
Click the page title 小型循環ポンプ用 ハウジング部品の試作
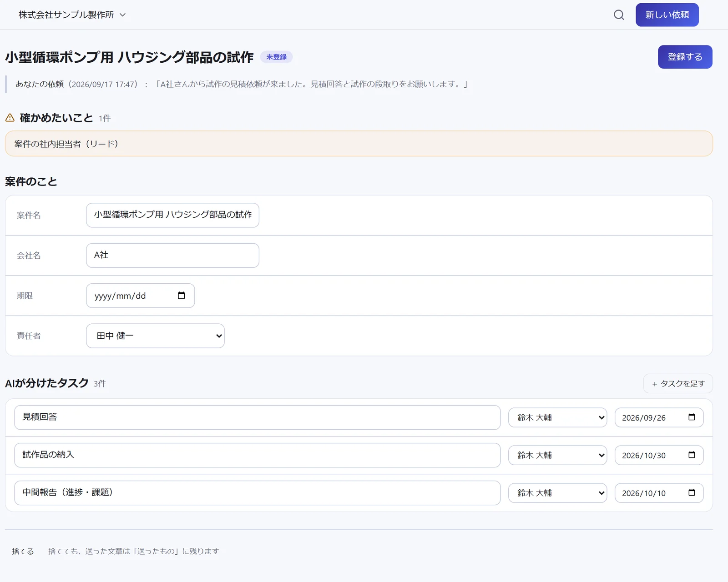129,57
